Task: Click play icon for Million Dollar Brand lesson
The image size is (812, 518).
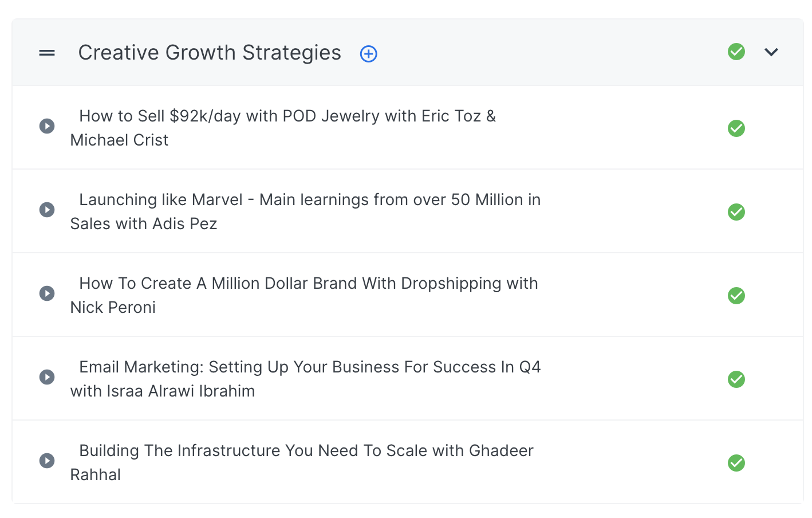Action: [47, 293]
